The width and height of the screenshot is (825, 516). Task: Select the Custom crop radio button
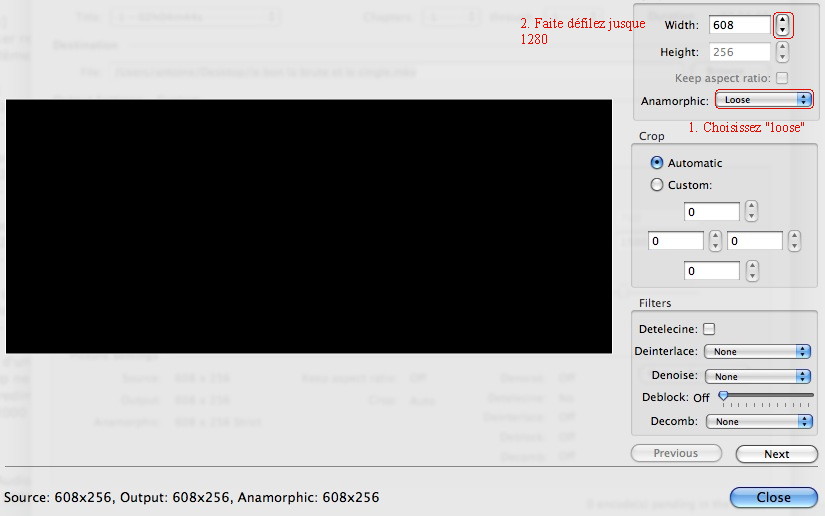click(x=657, y=185)
